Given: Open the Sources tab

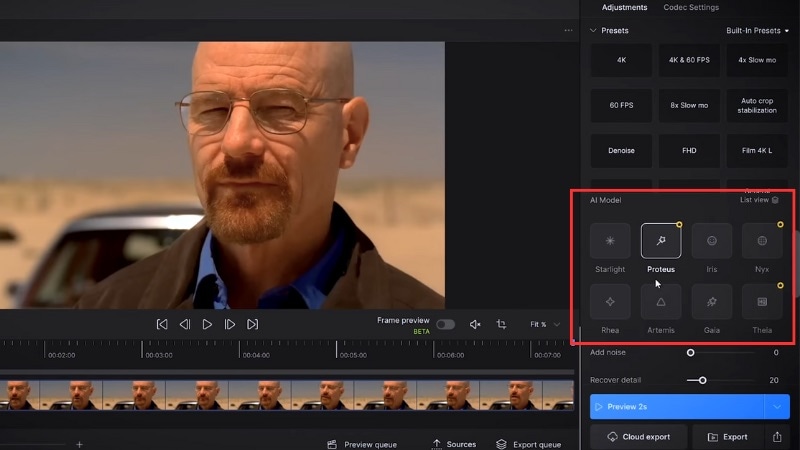Looking at the screenshot, I should [454, 444].
